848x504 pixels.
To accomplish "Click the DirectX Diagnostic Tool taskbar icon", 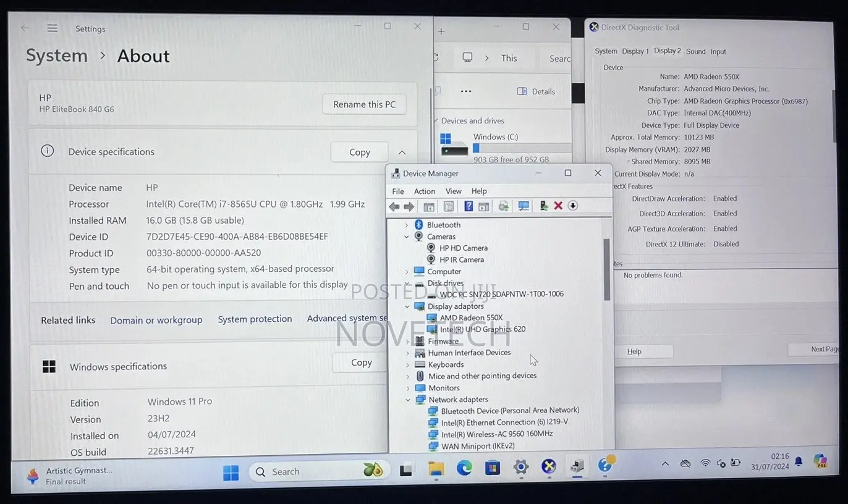I will pos(549,466).
